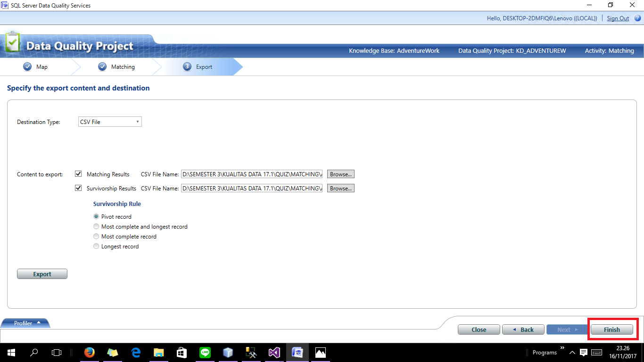This screenshot has height=362, width=644.
Task: Click the Matching step checkmark icon
Action: (x=102, y=66)
